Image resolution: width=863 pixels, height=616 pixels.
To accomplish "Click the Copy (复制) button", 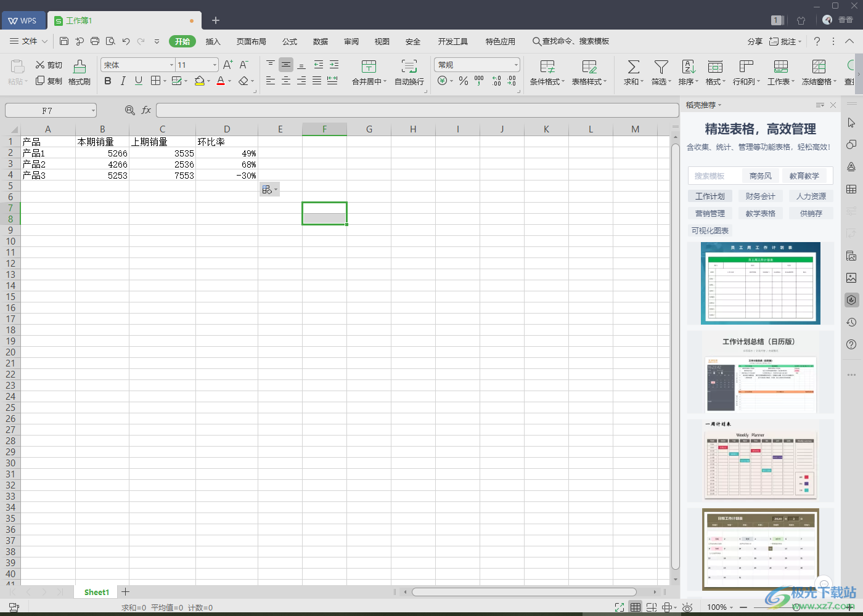I will (x=49, y=81).
